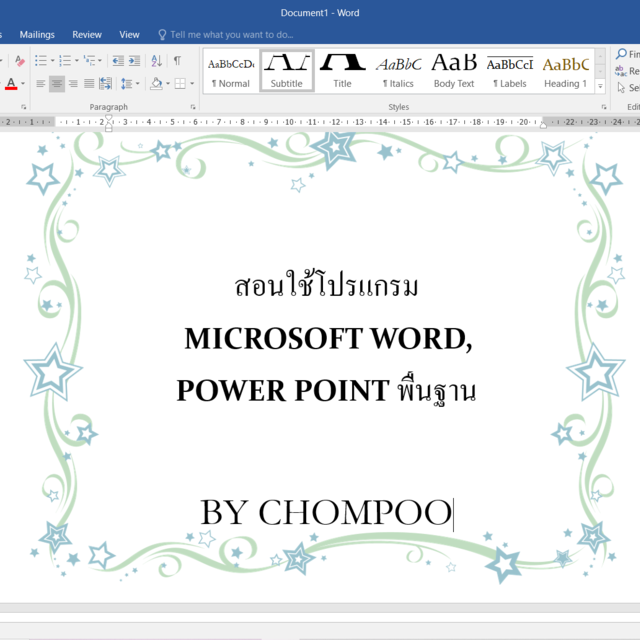Open bullet library dropdown arrow
Viewport: 640px width, 640px height.
tap(52, 61)
